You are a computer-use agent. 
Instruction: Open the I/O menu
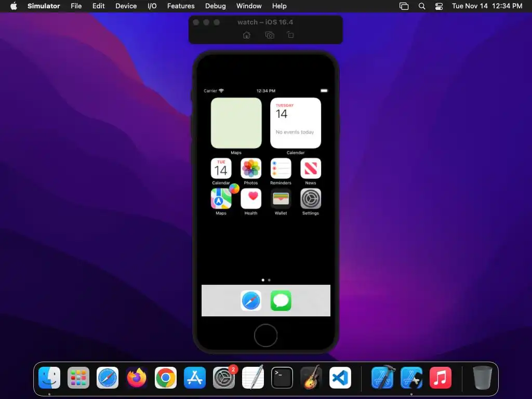(x=152, y=6)
